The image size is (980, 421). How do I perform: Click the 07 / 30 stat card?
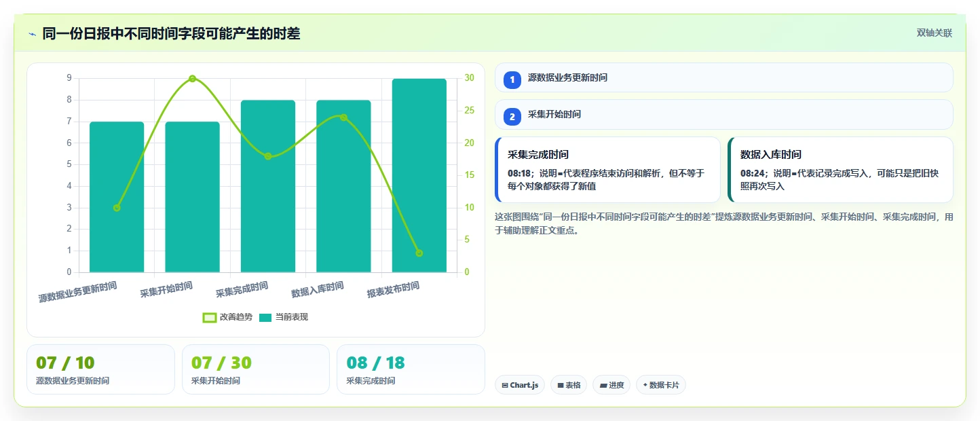point(256,369)
